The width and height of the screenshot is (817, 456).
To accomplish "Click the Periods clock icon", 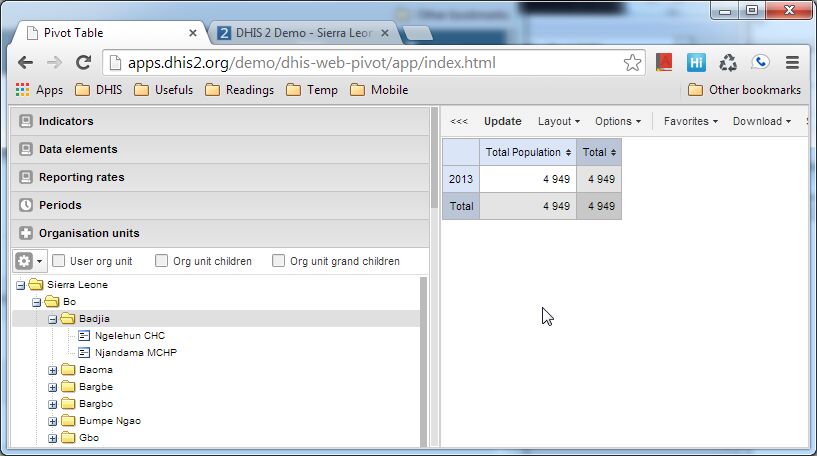I will pos(26,205).
